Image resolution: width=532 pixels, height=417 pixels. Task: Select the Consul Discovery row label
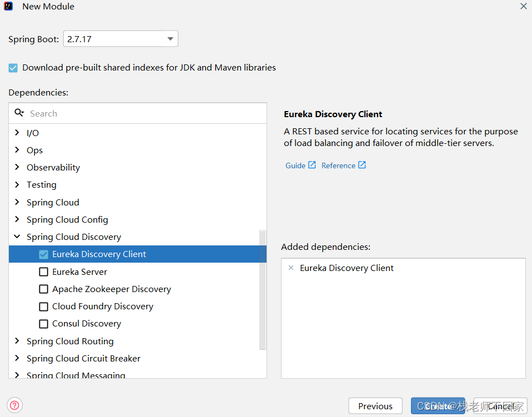click(87, 324)
